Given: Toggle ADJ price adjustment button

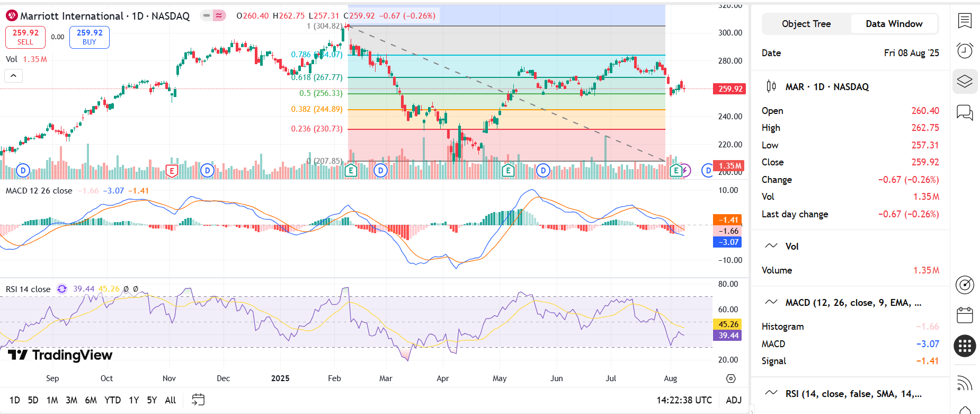Looking at the screenshot, I should point(734,400).
